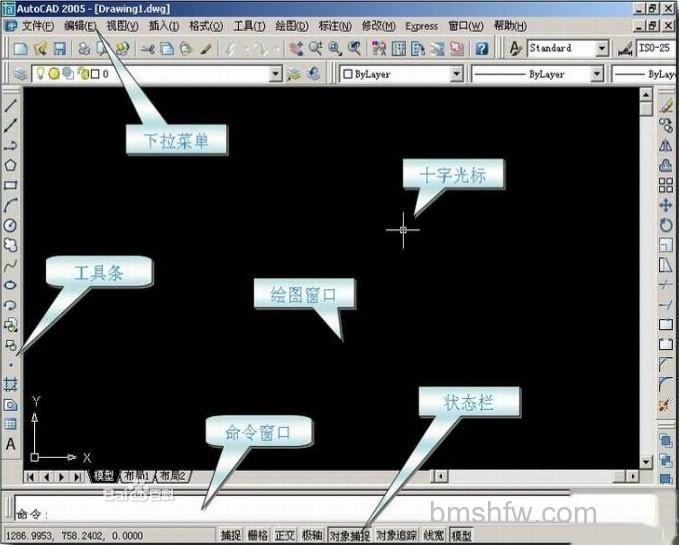The image size is (679, 545).
Task: Select the Circle draw tool
Action: (x=10, y=225)
